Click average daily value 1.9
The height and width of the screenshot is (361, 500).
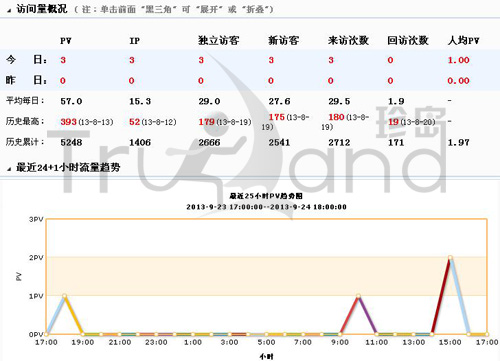(x=396, y=101)
